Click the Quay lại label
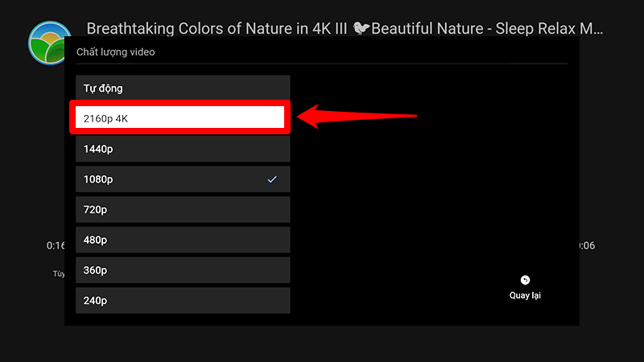Screen dimensions: 644x362 point(525,295)
